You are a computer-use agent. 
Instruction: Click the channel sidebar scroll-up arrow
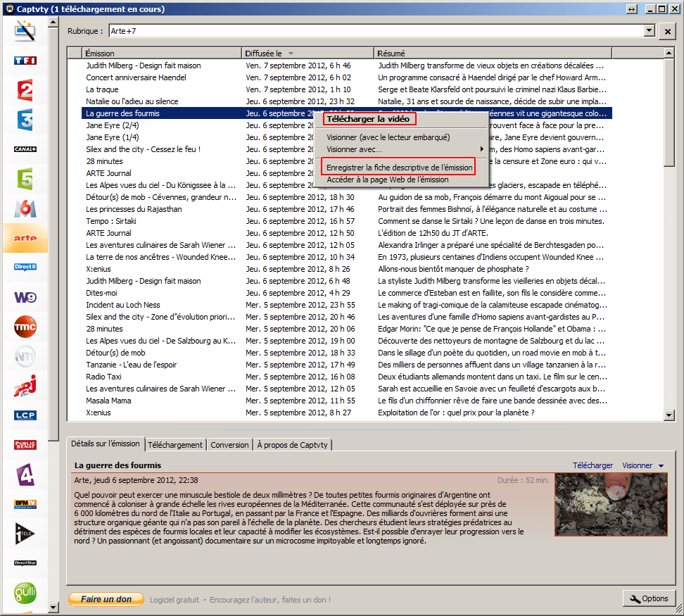pos(53,21)
